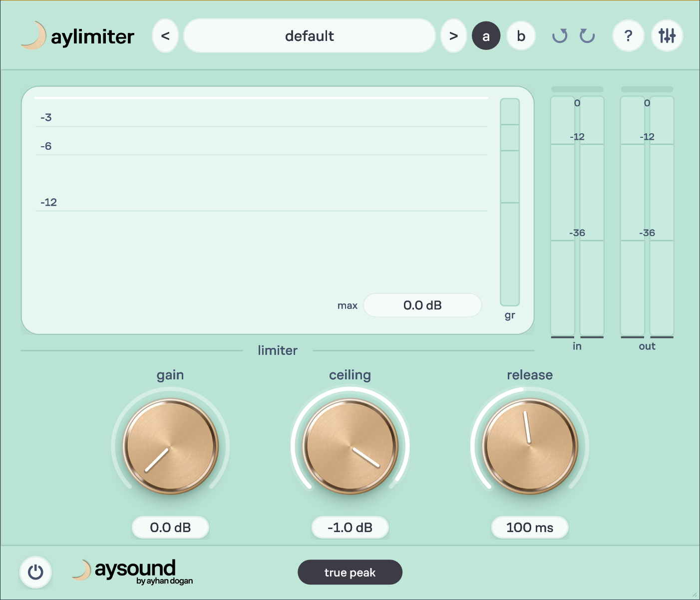Click the window resize grip corner

pos(694,594)
